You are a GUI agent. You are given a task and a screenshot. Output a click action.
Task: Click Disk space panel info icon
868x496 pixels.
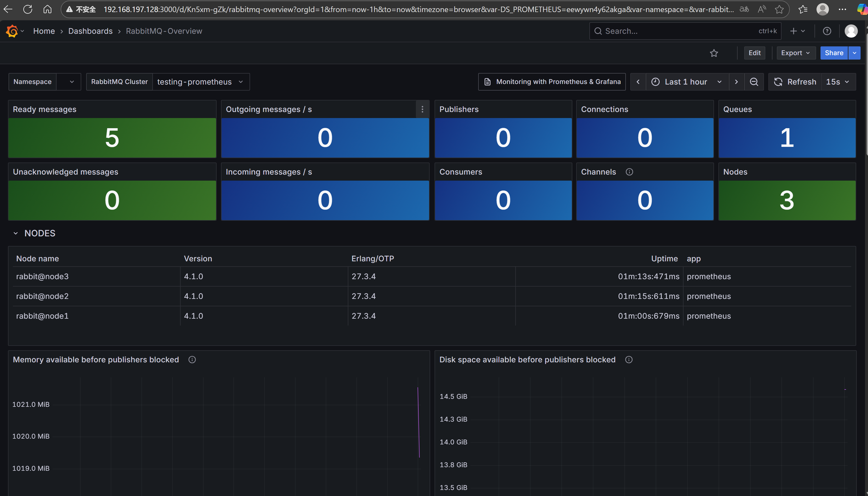tap(629, 360)
